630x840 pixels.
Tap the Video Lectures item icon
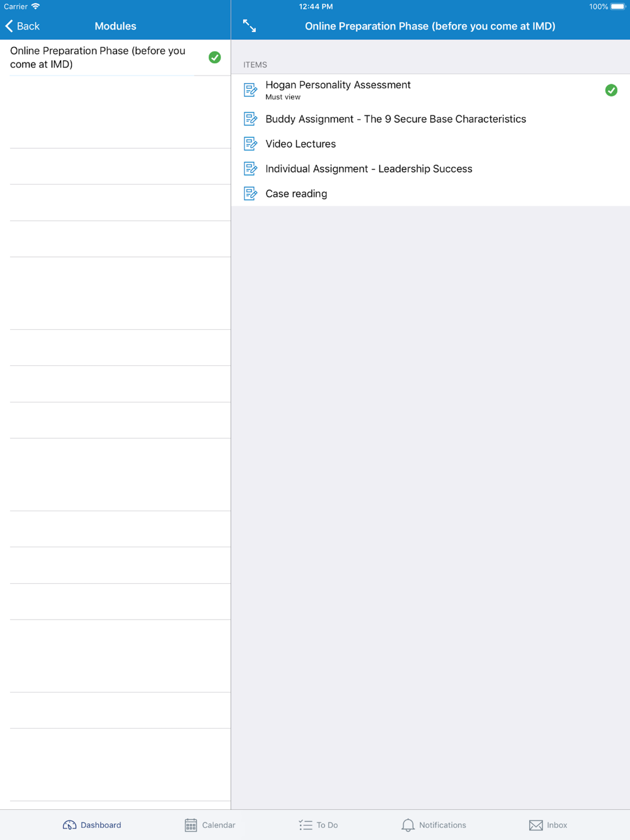(x=250, y=144)
